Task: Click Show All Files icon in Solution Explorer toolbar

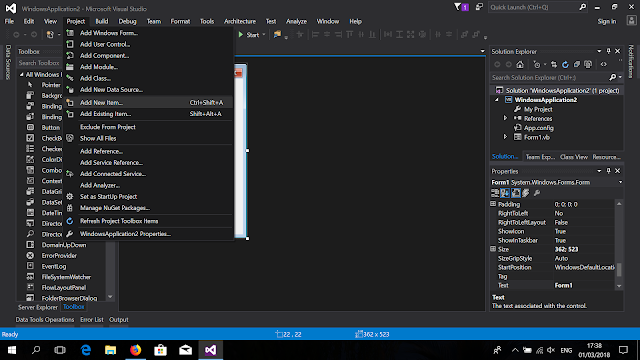Action: point(588,64)
